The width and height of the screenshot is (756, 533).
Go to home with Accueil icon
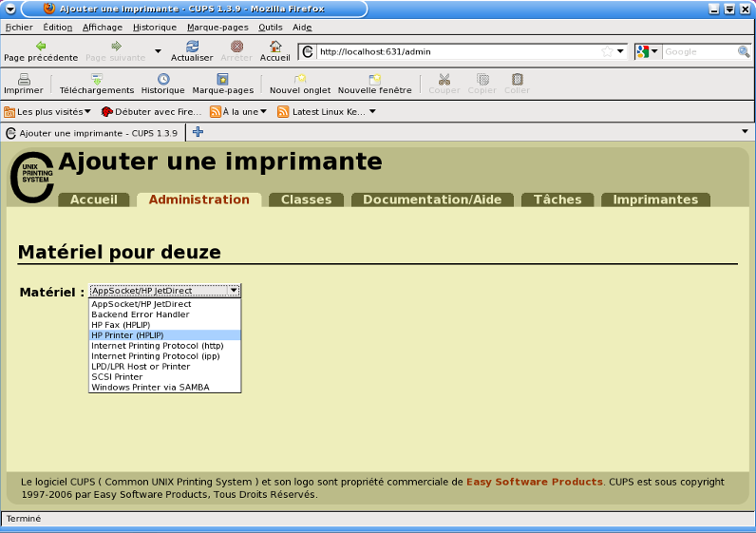(x=275, y=47)
